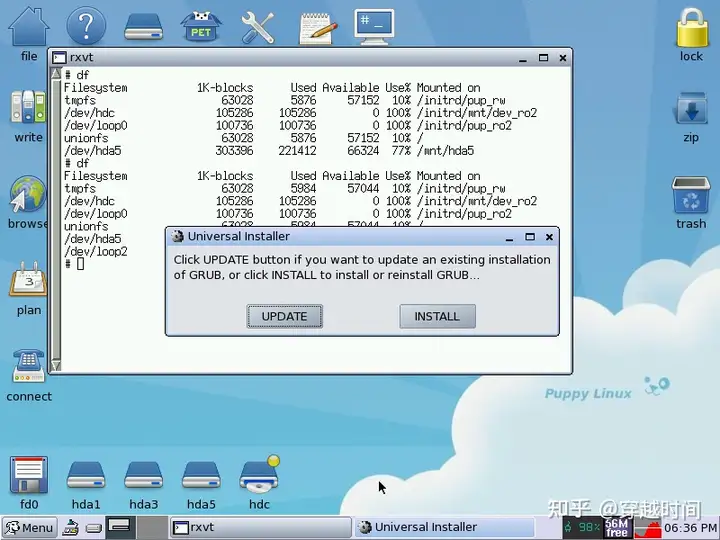Click the red network monitor tray icon
The image size is (720, 540).
click(647, 528)
